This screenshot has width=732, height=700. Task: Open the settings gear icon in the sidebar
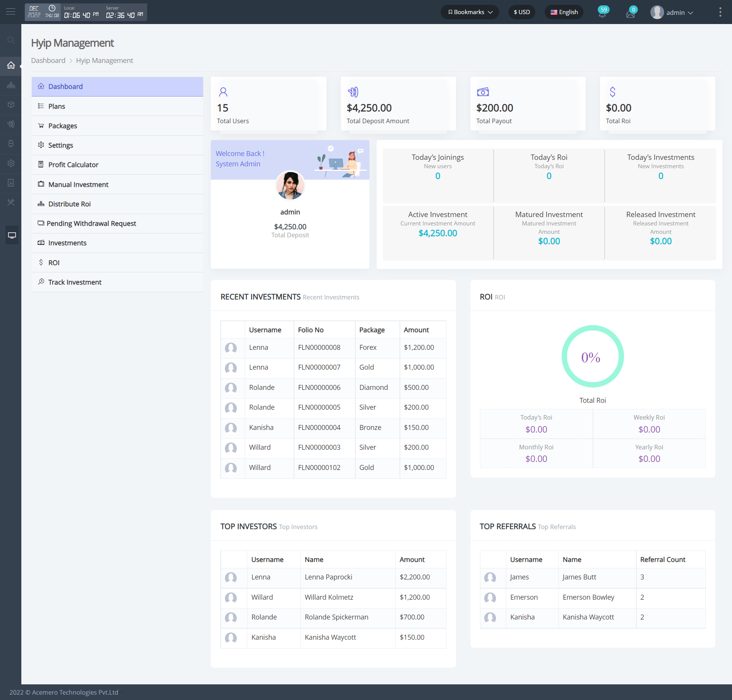(11, 163)
